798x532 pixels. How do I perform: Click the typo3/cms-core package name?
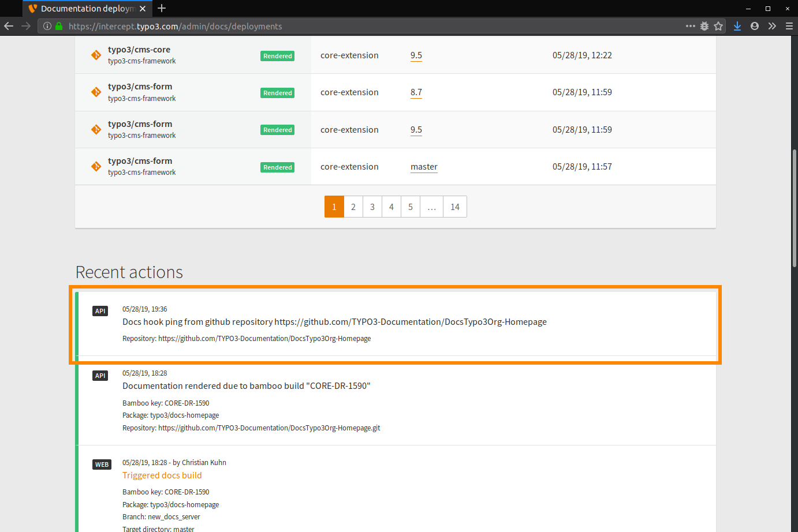139,50
